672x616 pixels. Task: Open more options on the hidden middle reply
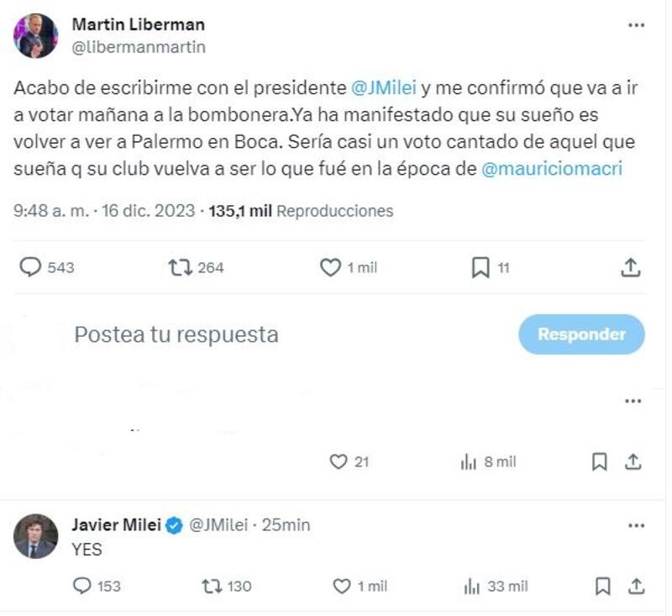pyautogui.click(x=634, y=402)
